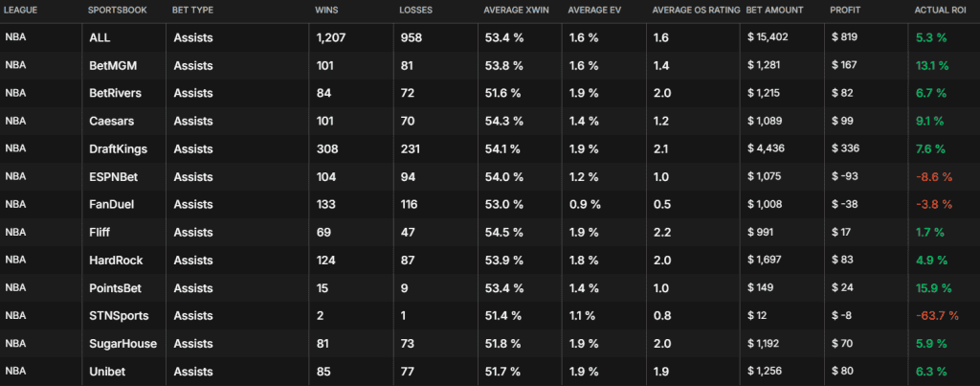
Task: Select the Bet Type column header
Action: (192, 11)
